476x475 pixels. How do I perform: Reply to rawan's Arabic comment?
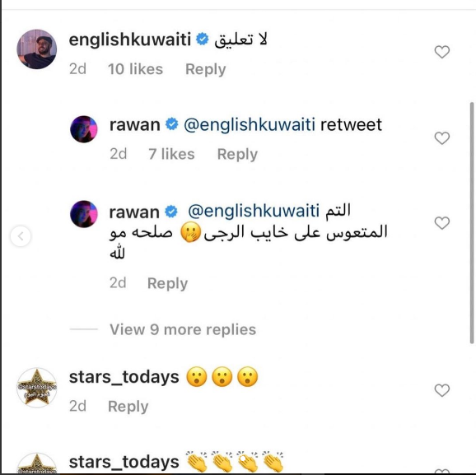167,283
